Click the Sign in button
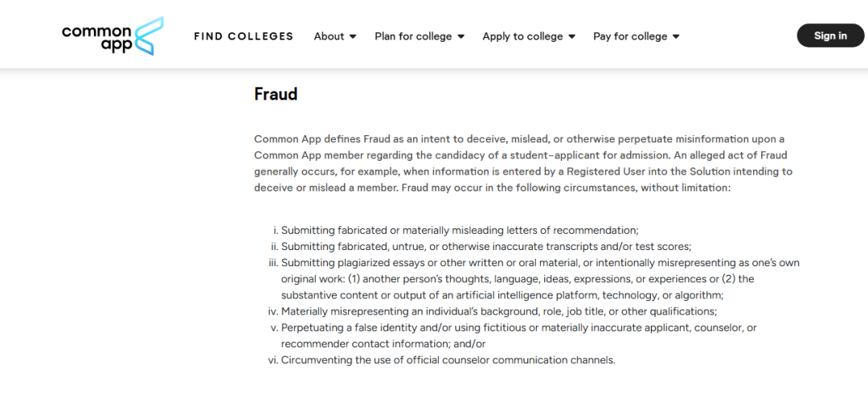 coord(830,35)
